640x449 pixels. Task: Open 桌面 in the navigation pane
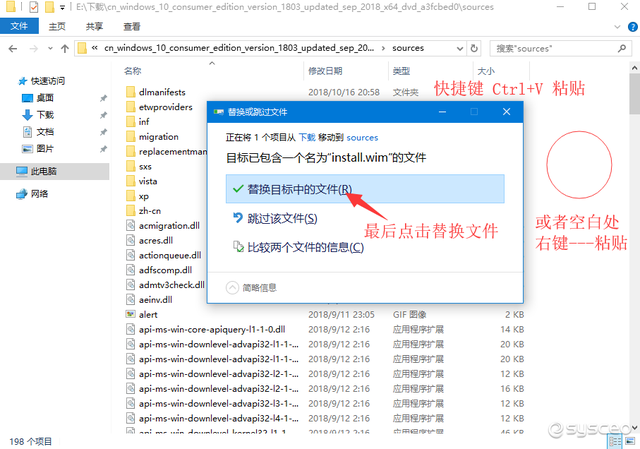(44, 98)
